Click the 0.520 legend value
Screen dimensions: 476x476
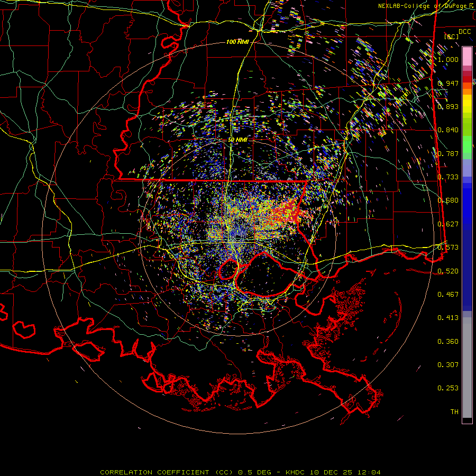pos(448,271)
